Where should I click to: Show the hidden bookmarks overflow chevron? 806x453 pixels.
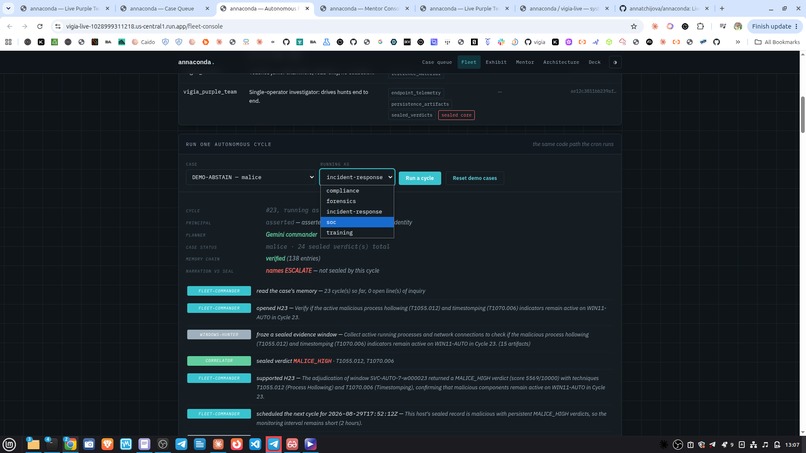[738, 42]
